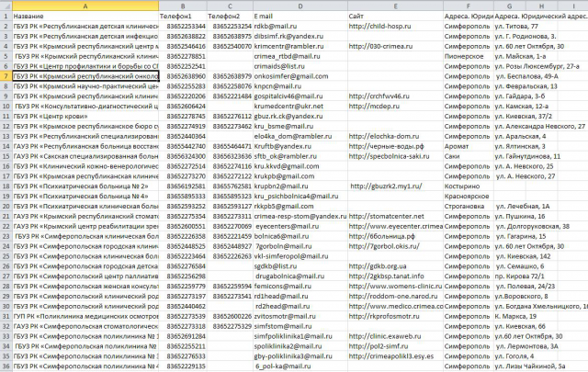This screenshot has width=588, height=372.
Task: Select column A header
Action: 85,6
